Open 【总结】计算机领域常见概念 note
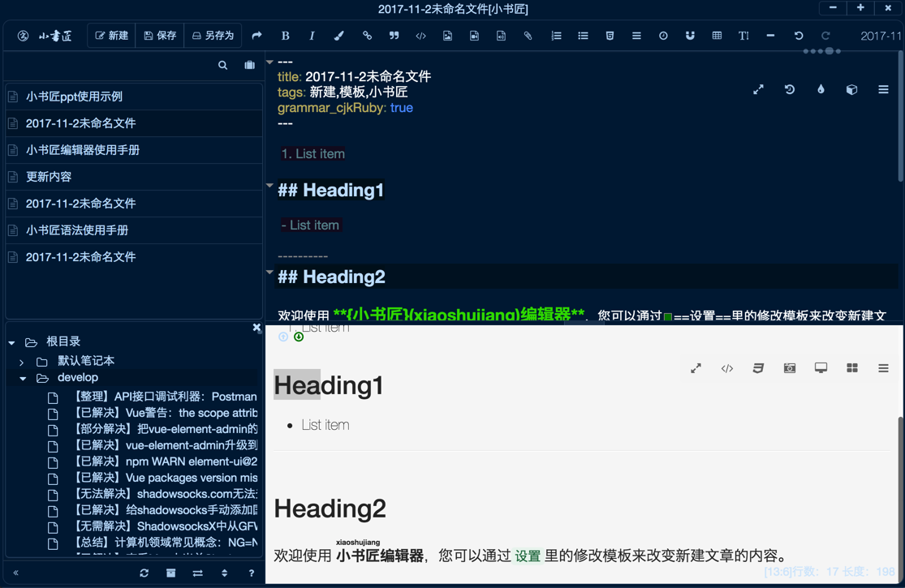The width and height of the screenshot is (905, 588). point(165,542)
